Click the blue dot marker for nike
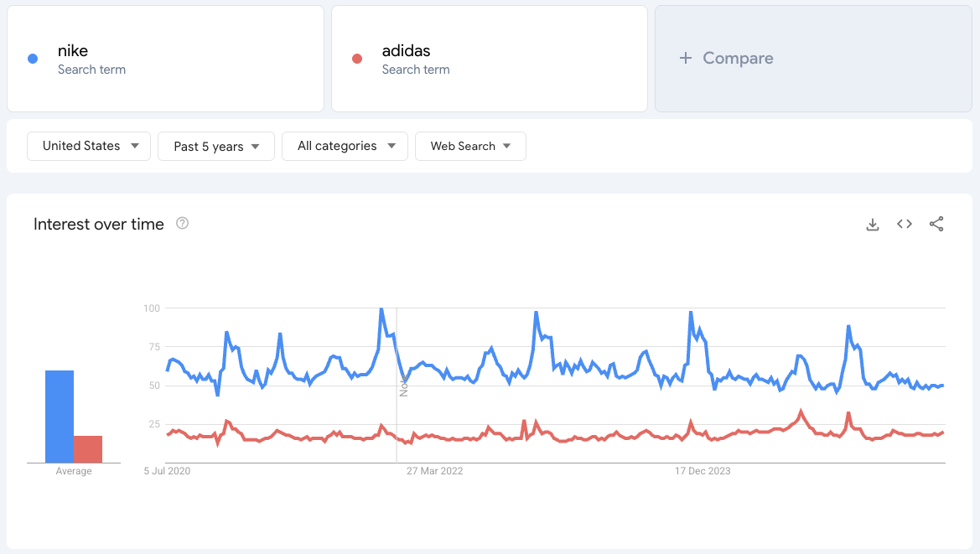The width and height of the screenshot is (980, 554). point(32,57)
